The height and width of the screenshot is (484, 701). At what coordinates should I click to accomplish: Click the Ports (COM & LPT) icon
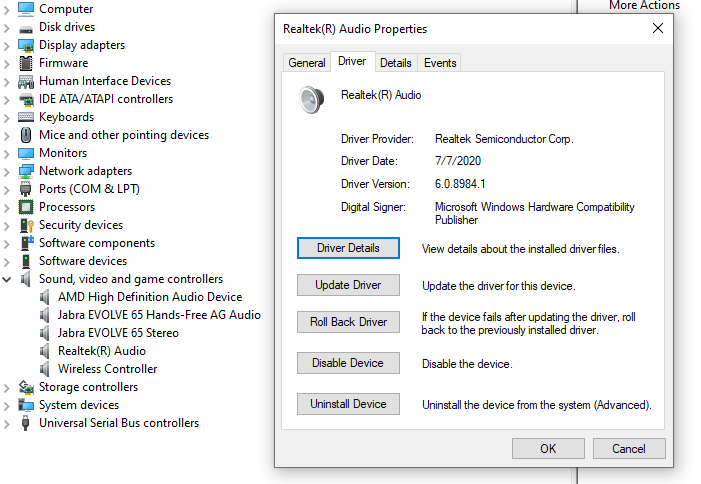coord(25,189)
